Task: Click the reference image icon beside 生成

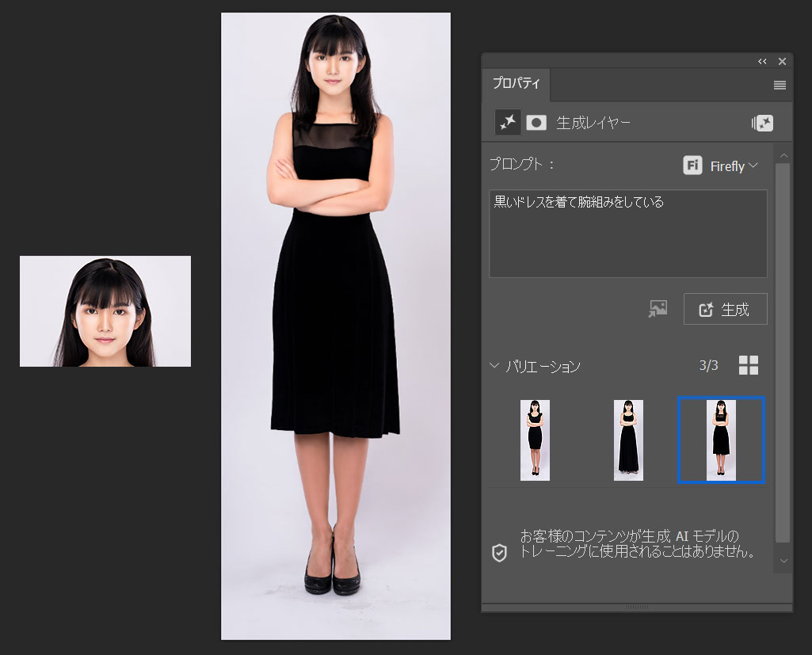Action: click(658, 309)
